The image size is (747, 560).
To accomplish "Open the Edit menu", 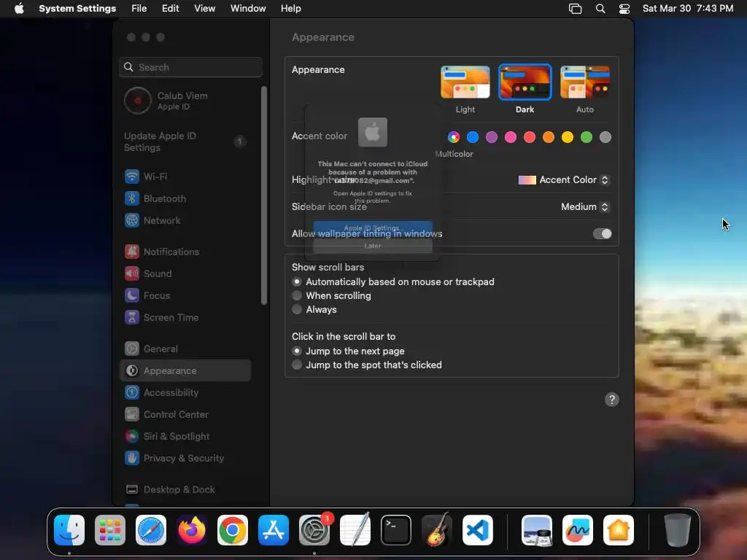I will point(170,9).
